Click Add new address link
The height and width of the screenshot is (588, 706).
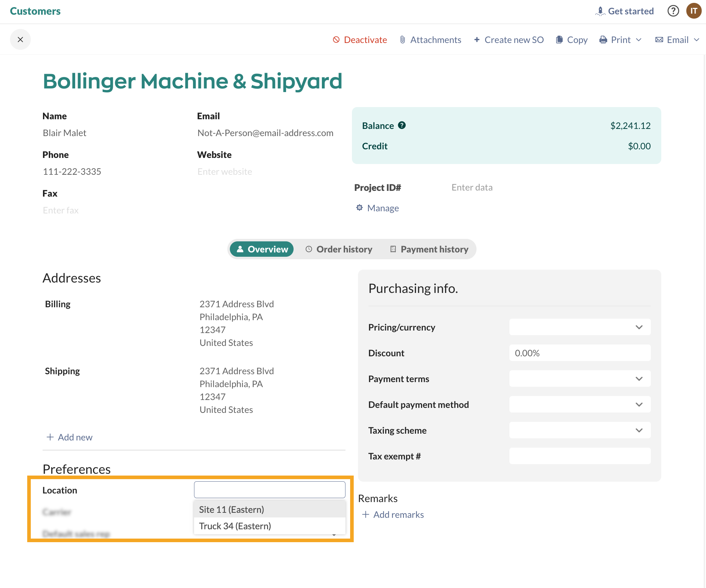(x=69, y=437)
